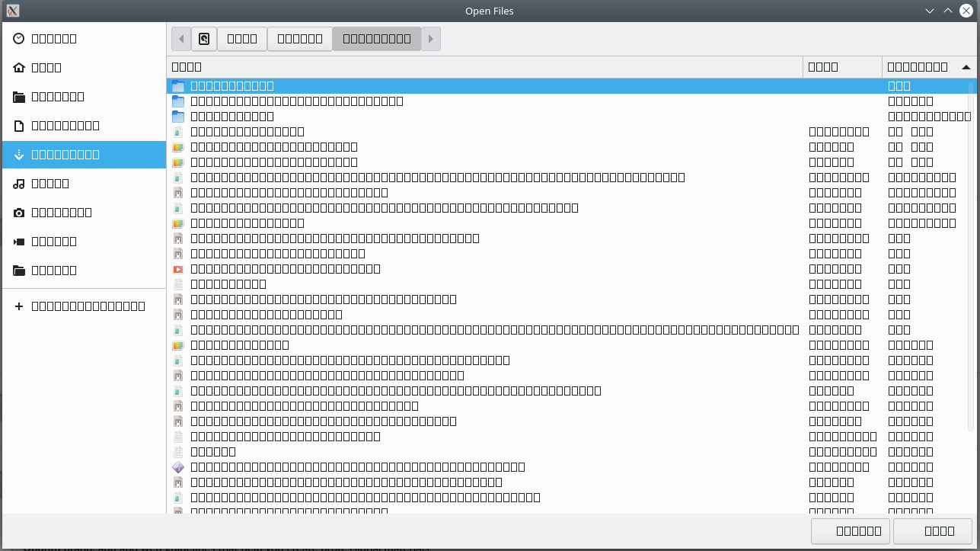This screenshot has width=980, height=551.
Task: Jump to filesystem root via disk icon button
Action: click(204, 39)
